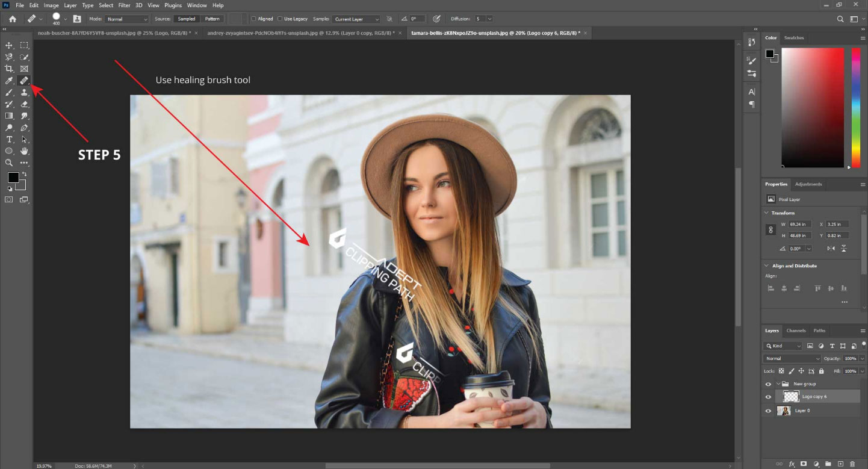The image size is (868, 469).
Task: Hide the Logo copy 6 layer
Action: [768, 397]
